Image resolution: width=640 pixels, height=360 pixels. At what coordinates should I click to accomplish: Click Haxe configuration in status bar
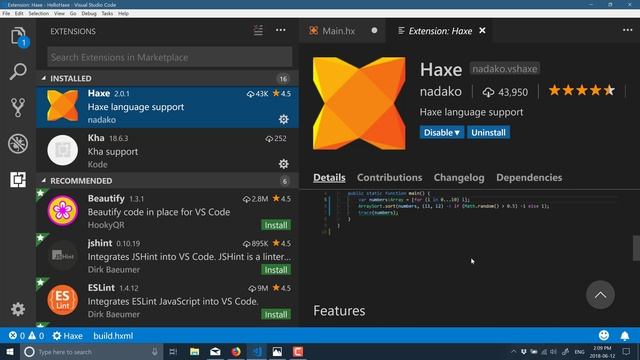coord(68,336)
